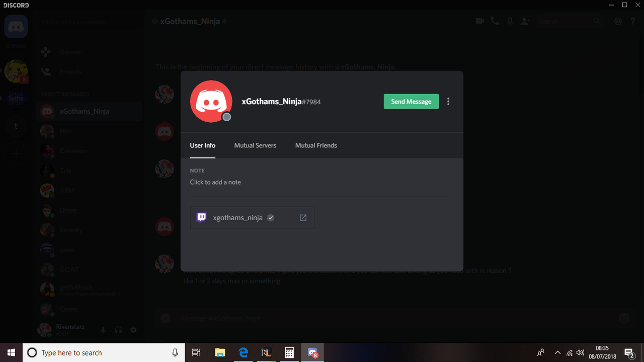Open the direct message with GOAT
The width and height of the screenshot is (644, 362).
coord(89,269)
